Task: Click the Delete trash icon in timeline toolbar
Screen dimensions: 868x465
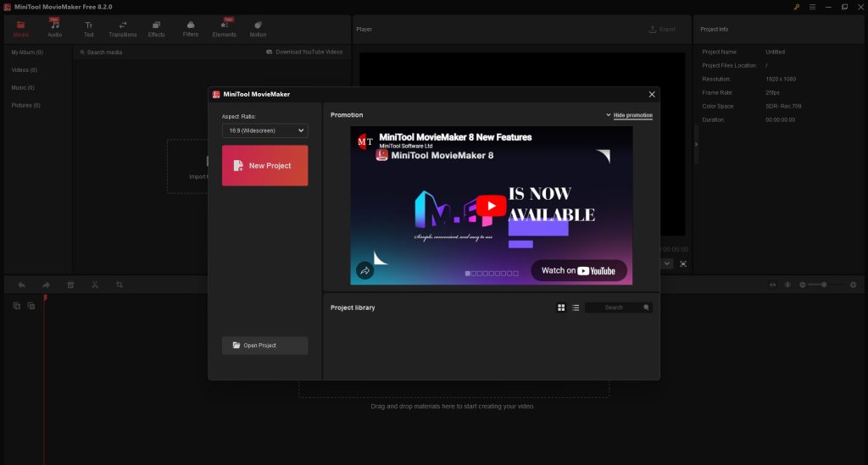Action: click(x=70, y=285)
